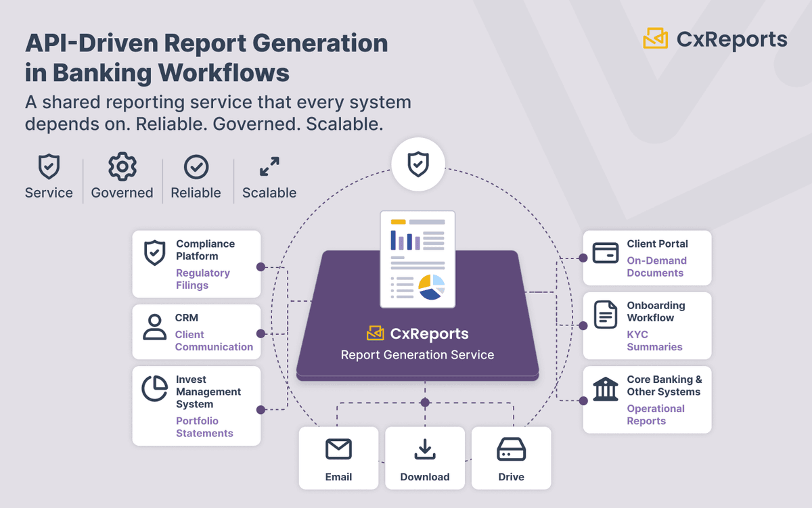812x508 pixels.
Task: Click the shield icon in the white circle
Action: click(418, 164)
